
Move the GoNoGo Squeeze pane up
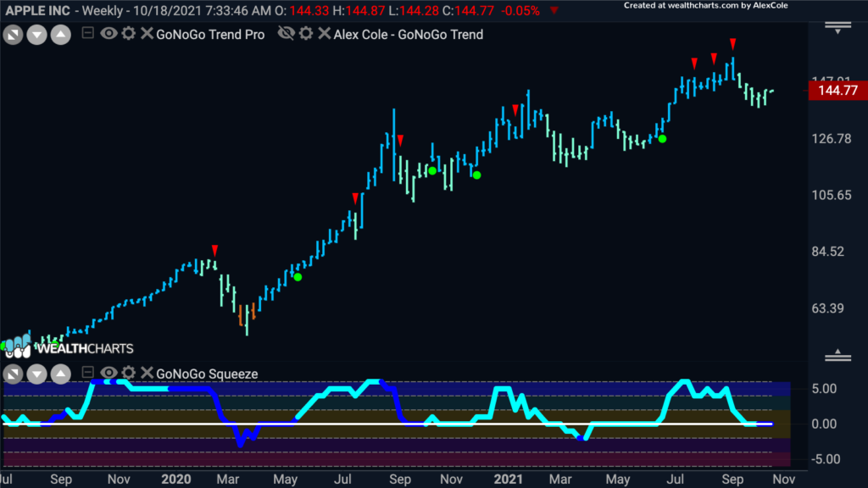[61, 374]
